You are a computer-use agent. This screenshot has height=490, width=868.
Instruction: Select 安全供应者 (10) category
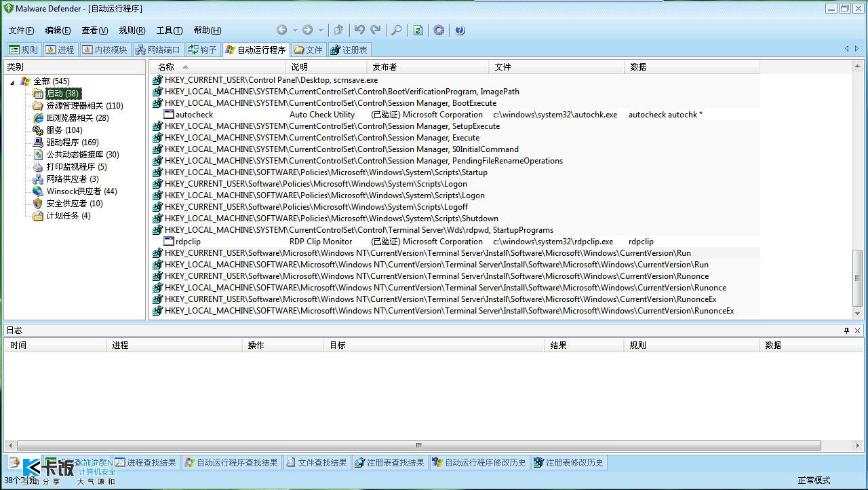tap(75, 204)
